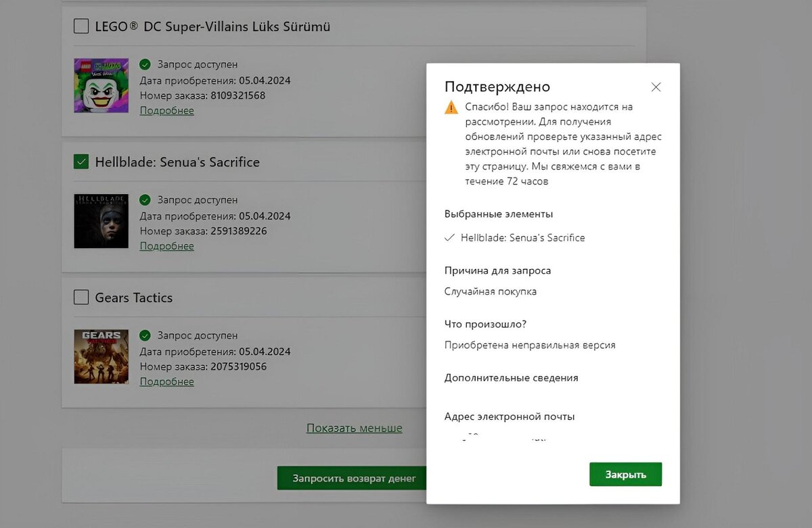Click the Hellblade cover thumbnail

pyautogui.click(x=101, y=221)
